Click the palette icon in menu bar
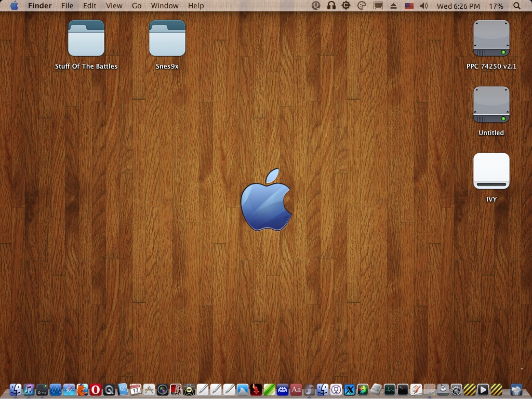Viewport: 532px width, 399px height. [362, 6]
